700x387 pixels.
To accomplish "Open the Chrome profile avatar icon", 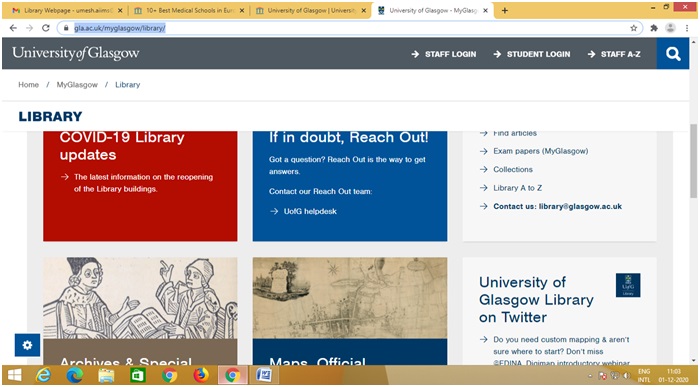I will [x=670, y=28].
